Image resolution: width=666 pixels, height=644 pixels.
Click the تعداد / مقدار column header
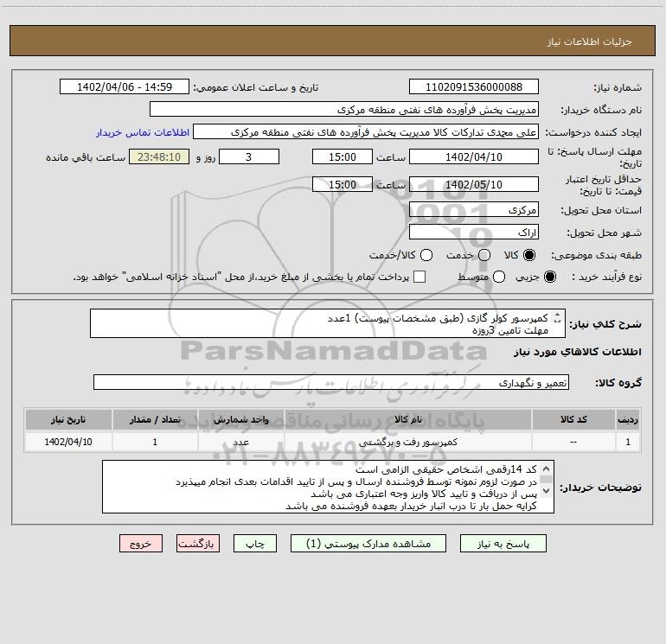[155, 419]
